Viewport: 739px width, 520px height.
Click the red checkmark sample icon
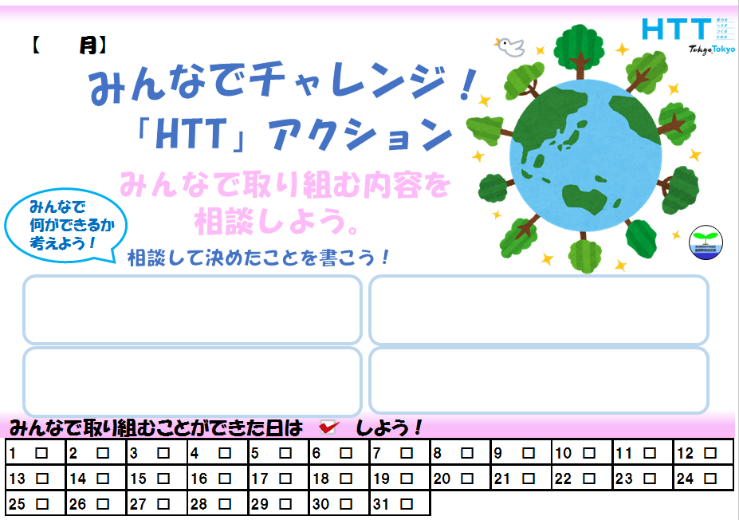click(328, 427)
